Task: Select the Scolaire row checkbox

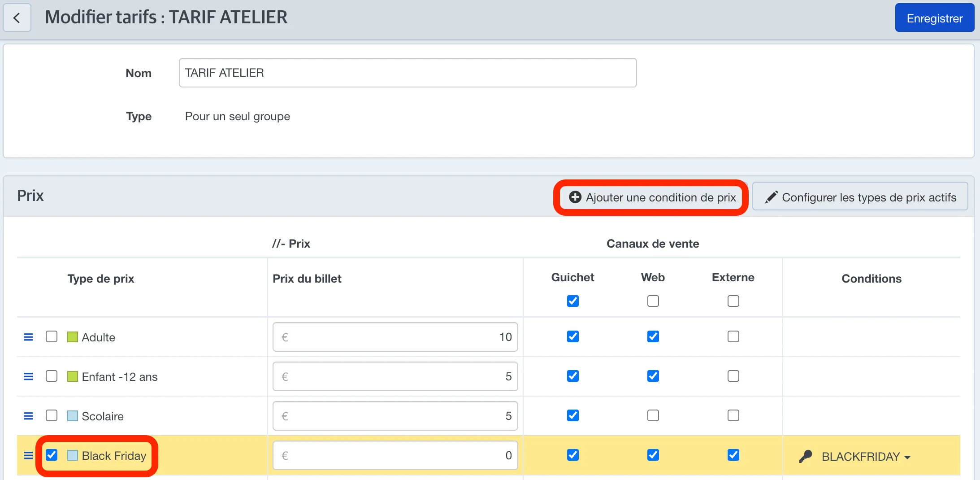Action: click(x=52, y=415)
